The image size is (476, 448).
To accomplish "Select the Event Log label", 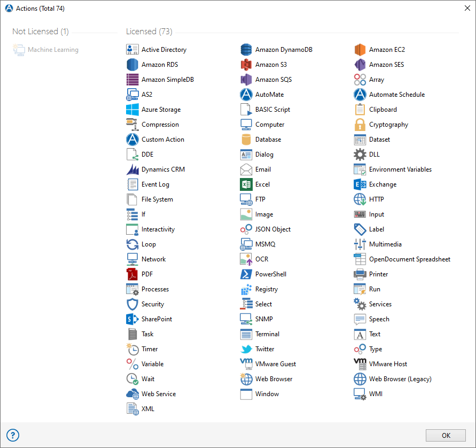I will [155, 184].
